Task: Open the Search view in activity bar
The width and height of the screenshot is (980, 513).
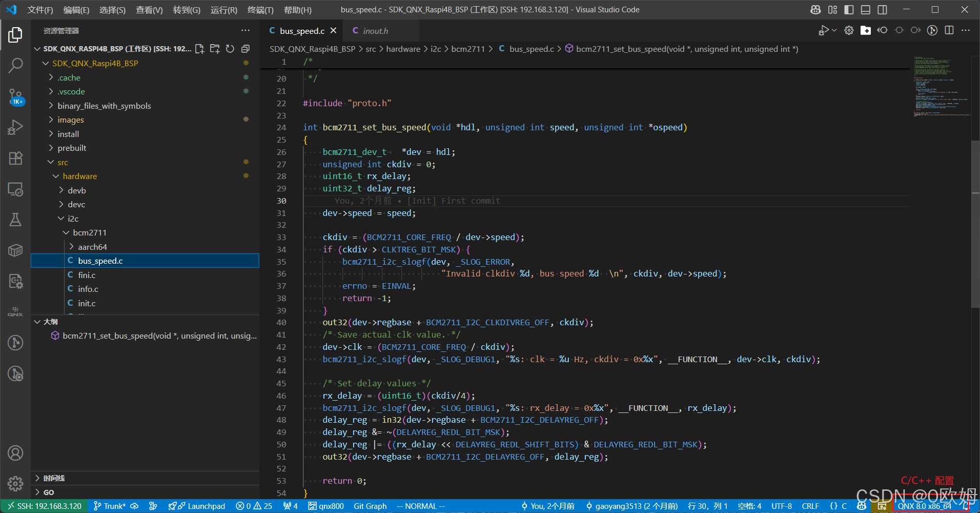Action: coord(15,65)
